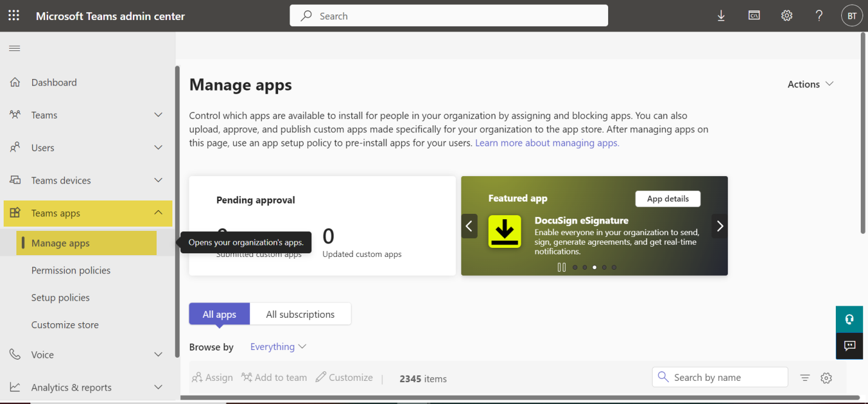Click the bottom horizontal scrollbar
Screen dimensions: 868x404
point(520,399)
